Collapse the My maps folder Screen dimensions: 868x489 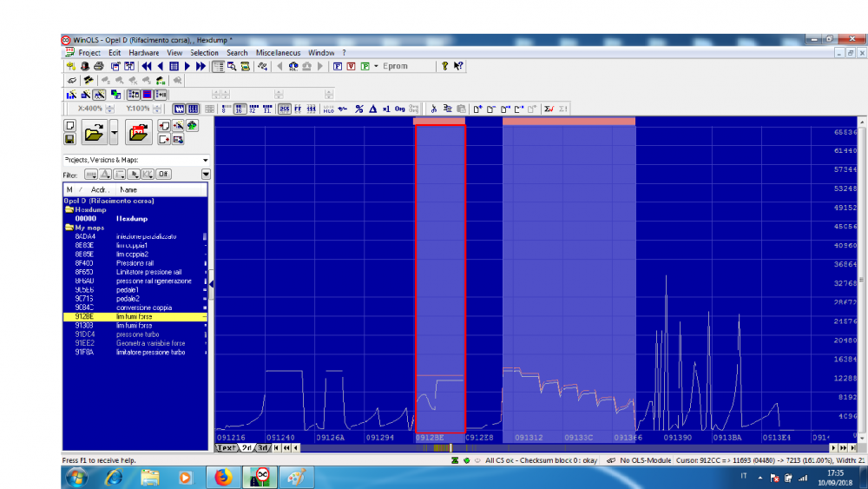click(69, 228)
